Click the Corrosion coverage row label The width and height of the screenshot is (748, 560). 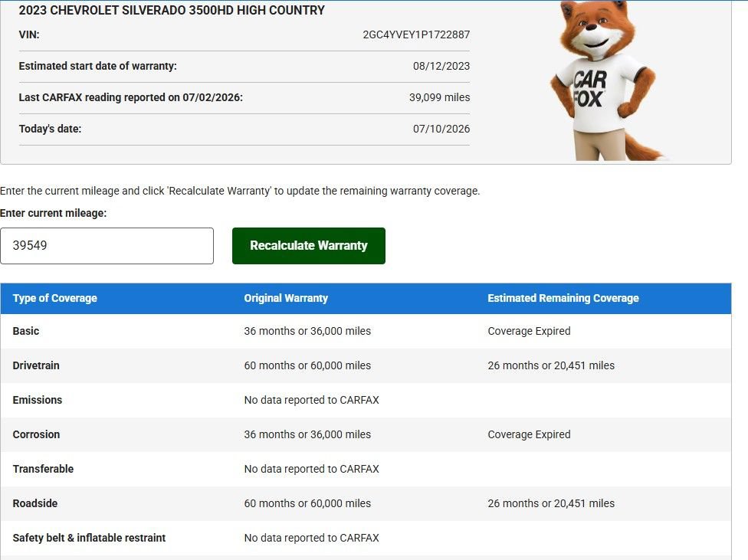point(36,434)
